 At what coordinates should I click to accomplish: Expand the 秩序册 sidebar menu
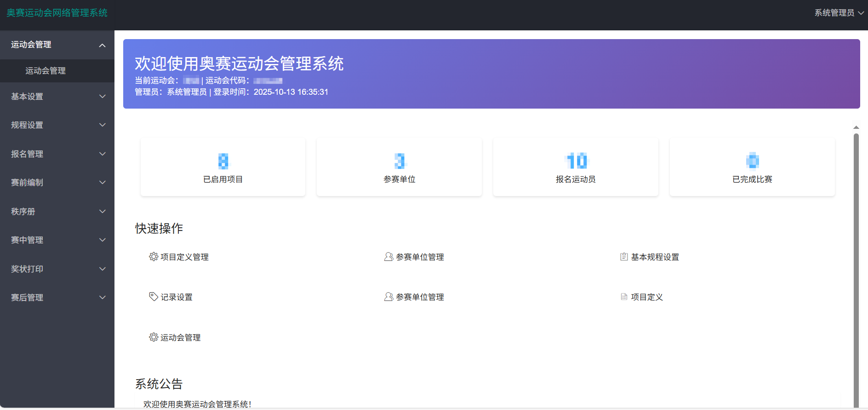point(57,211)
